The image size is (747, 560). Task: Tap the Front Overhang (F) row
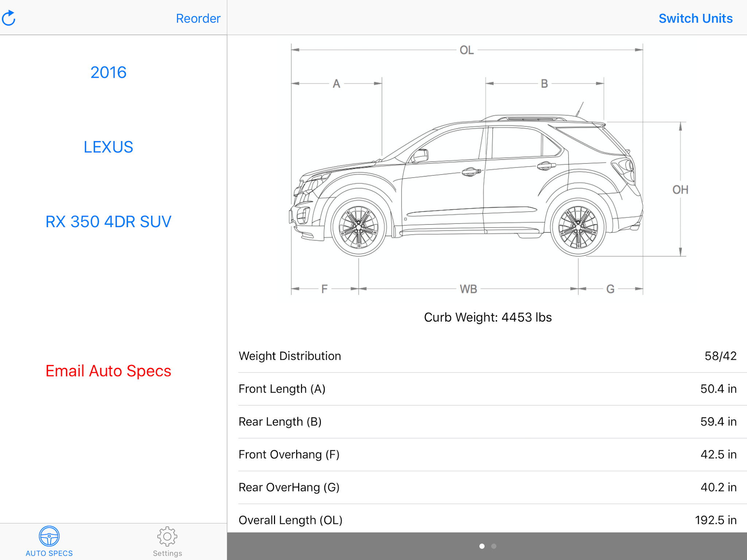[487, 454]
